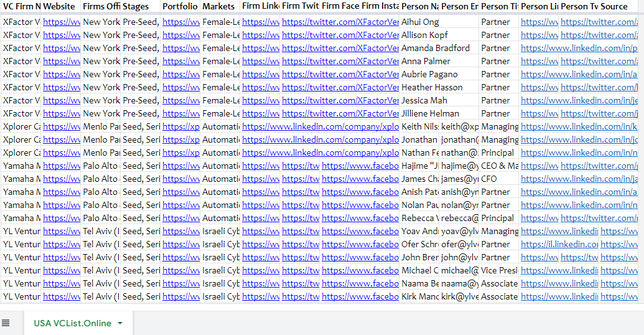Viewport: 644px width, 335px height.
Task: Open Jilliene Helman's person Twitter link
Action: pyautogui.click(x=599, y=113)
